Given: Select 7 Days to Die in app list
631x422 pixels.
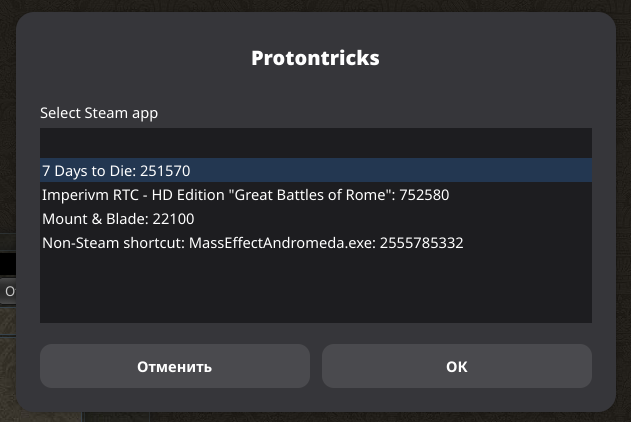Looking at the screenshot, I should coord(116,170).
